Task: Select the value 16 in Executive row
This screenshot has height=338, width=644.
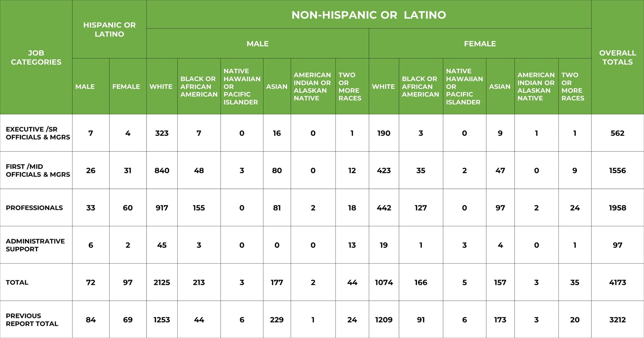Action: pyautogui.click(x=277, y=133)
